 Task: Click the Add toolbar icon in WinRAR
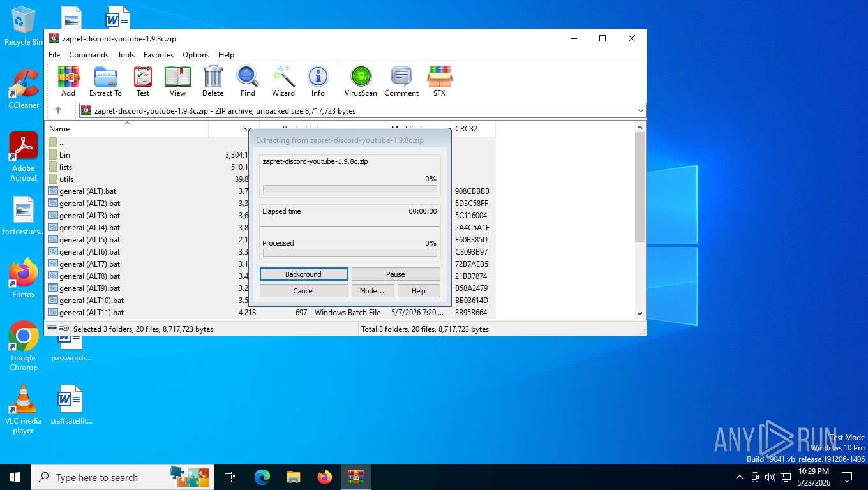click(68, 81)
